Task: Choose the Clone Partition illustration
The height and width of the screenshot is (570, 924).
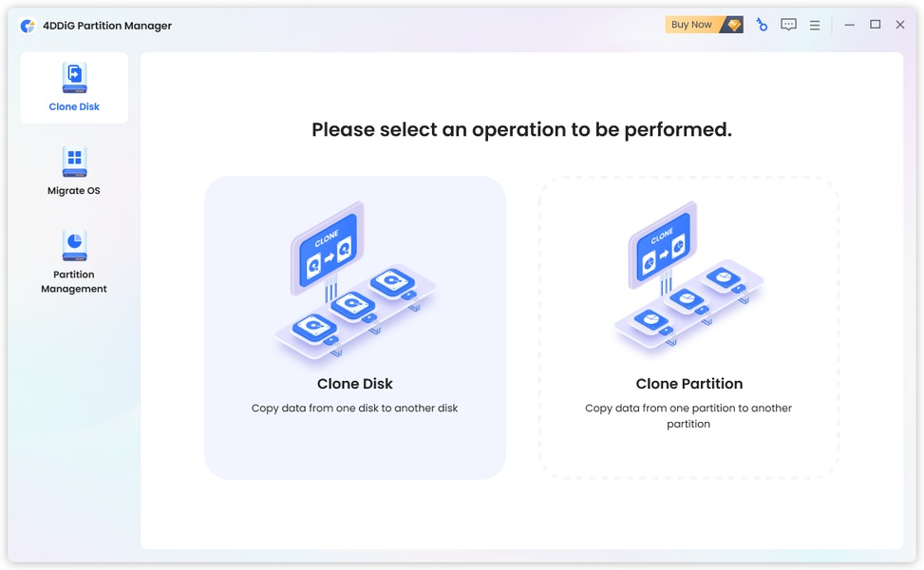Action: click(688, 277)
